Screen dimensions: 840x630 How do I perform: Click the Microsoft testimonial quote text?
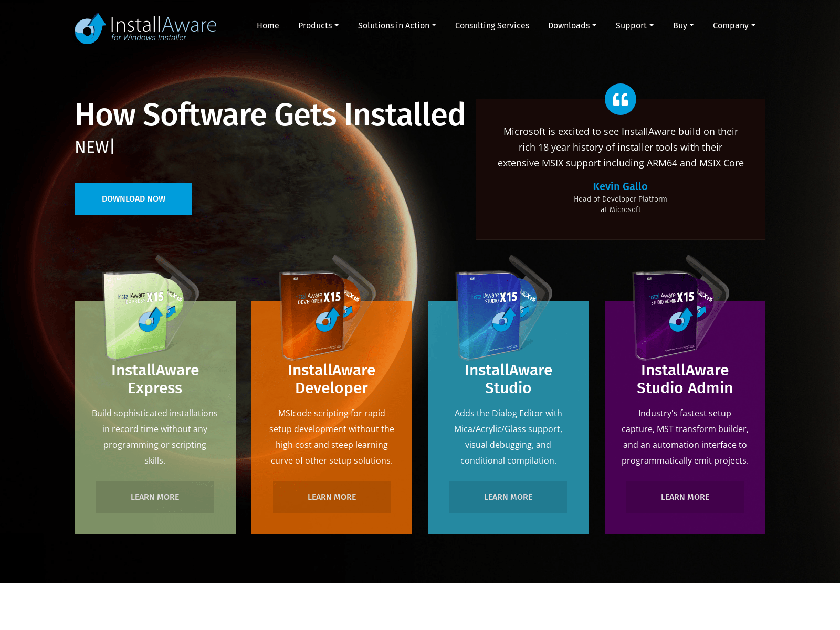click(621, 147)
